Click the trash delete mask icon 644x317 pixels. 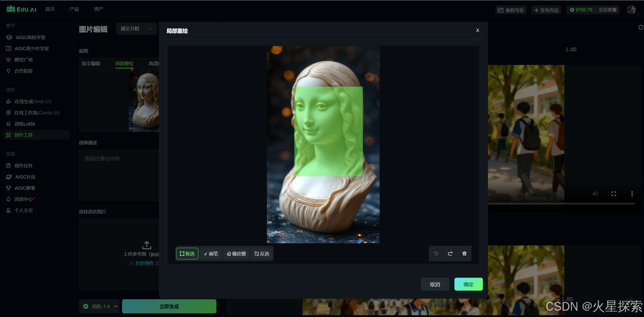pos(464,253)
